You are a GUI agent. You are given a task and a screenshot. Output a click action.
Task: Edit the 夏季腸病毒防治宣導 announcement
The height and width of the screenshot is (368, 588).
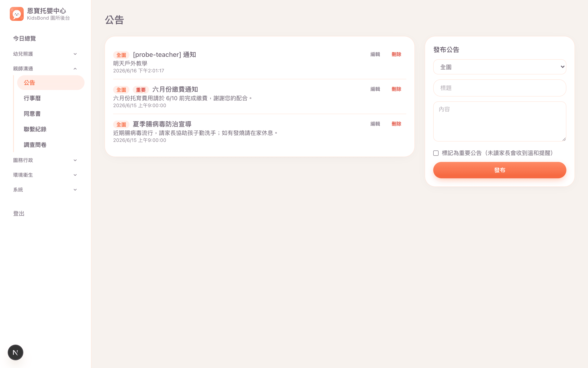tap(375, 124)
